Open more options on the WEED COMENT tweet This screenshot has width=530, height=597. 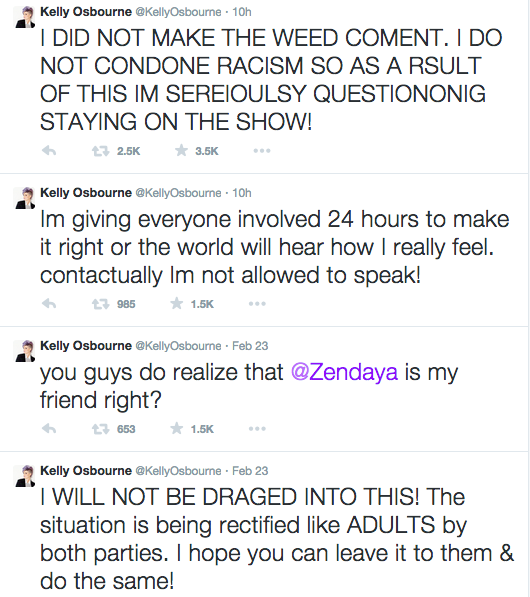(x=262, y=151)
